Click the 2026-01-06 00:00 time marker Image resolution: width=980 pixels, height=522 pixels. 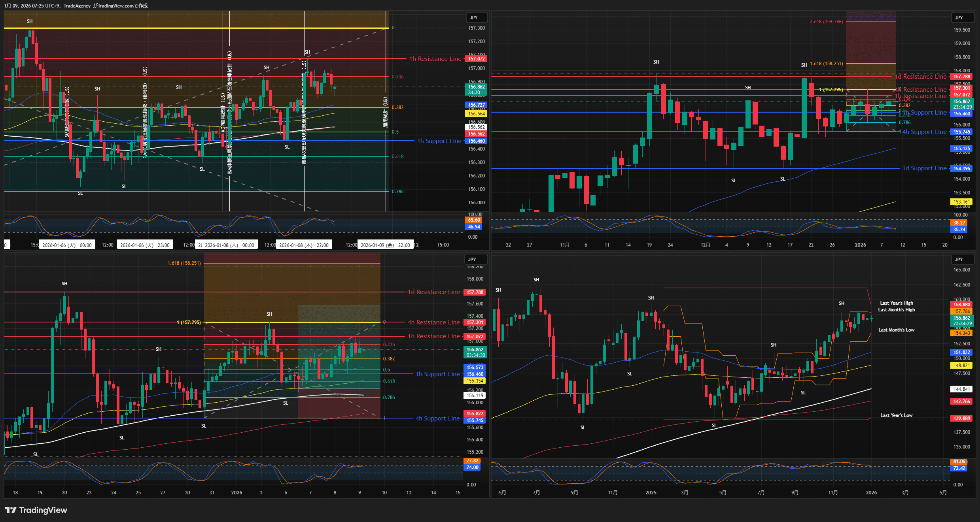pos(67,245)
